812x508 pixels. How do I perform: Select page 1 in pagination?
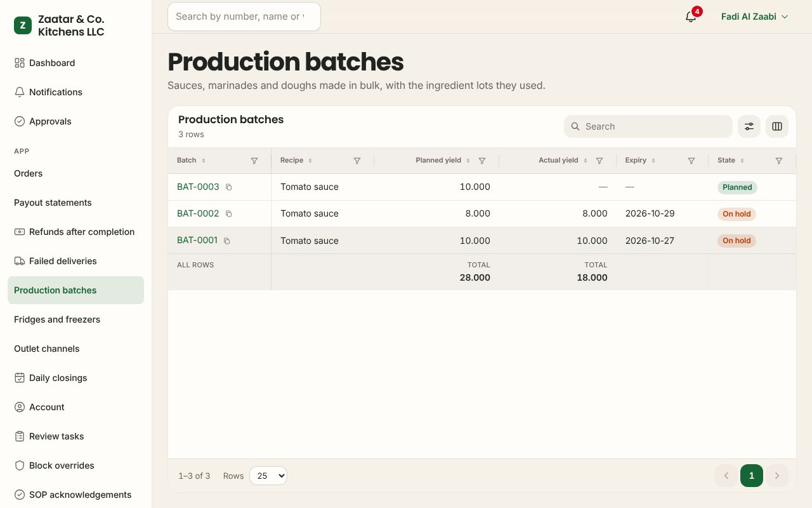pyautogui.click(x=752, y=476)
